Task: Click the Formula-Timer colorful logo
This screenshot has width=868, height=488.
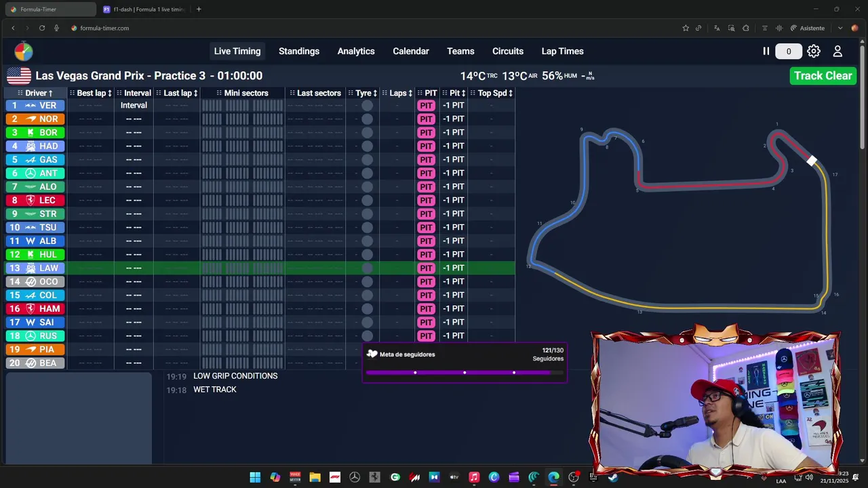Action: 24,52
